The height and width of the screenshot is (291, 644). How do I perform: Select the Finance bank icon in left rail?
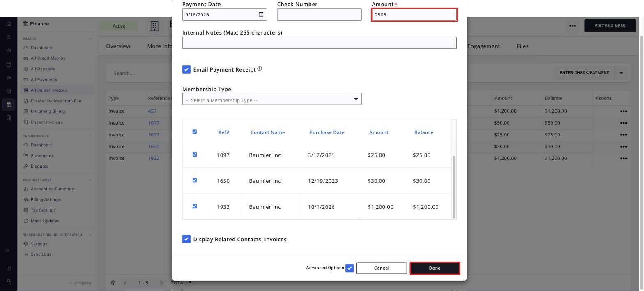[x=9, y=104]
